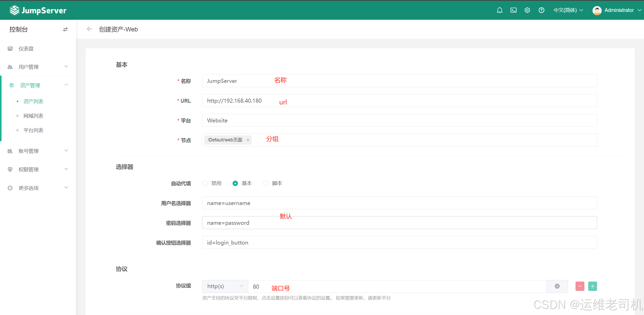Open the system settings gear icon

pos(527,10)
